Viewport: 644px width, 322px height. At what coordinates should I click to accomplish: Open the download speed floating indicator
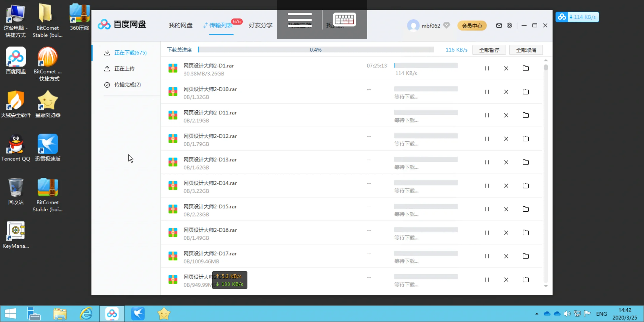(x=577, y=17)
